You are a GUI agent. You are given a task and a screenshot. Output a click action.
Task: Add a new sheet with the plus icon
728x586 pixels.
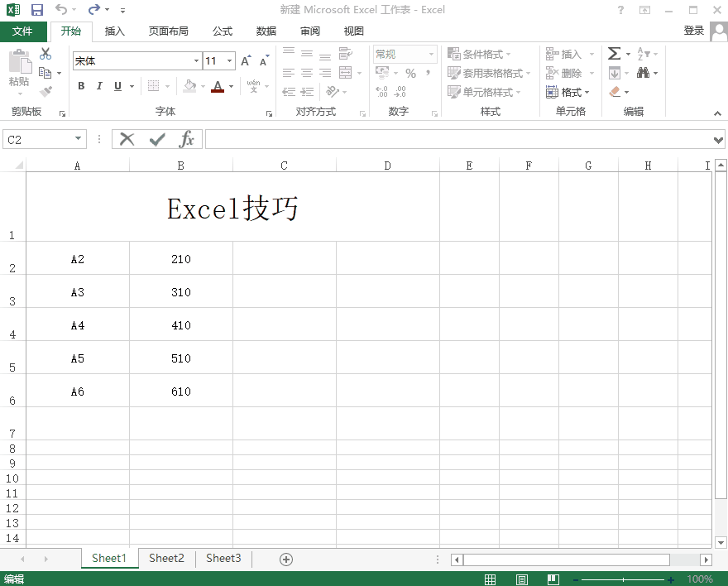click(286, 559)
